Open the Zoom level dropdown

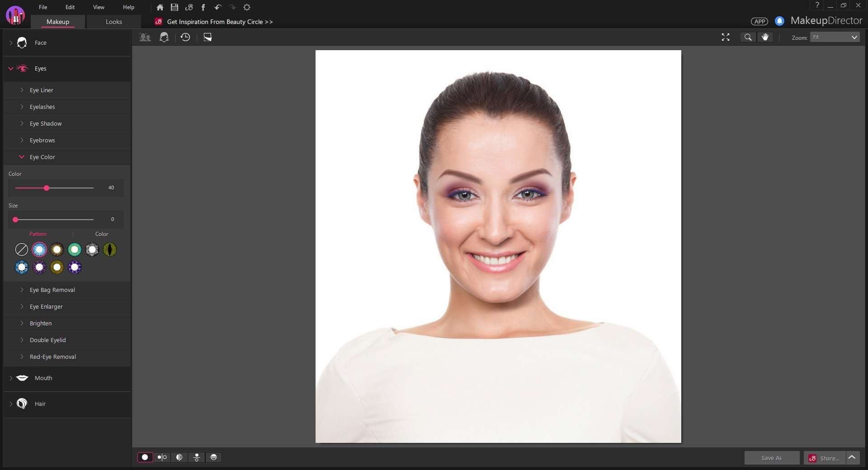tap(833, 37)
